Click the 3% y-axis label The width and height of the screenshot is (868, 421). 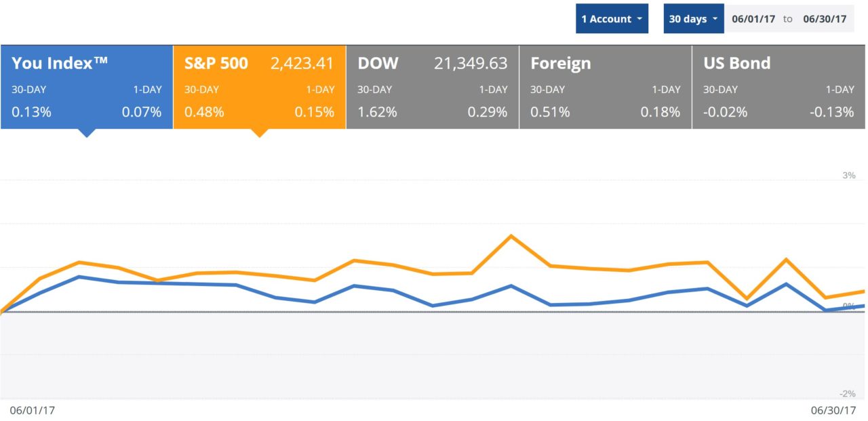(x=848, y=176)
